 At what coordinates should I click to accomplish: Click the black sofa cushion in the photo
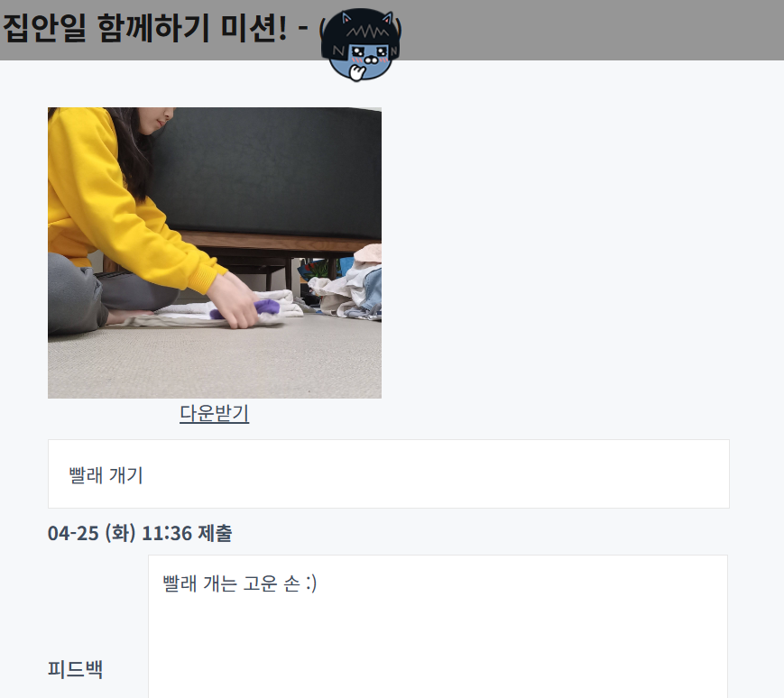click(x=270, y=170)
